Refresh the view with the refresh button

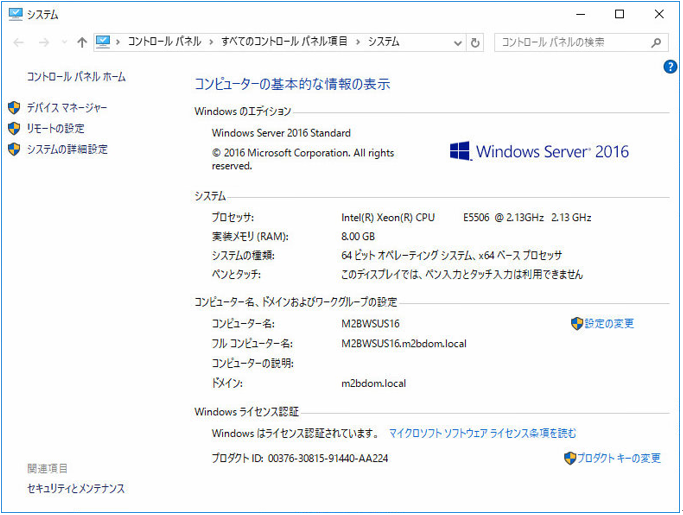pyautogui.click(x=475, y=43)
